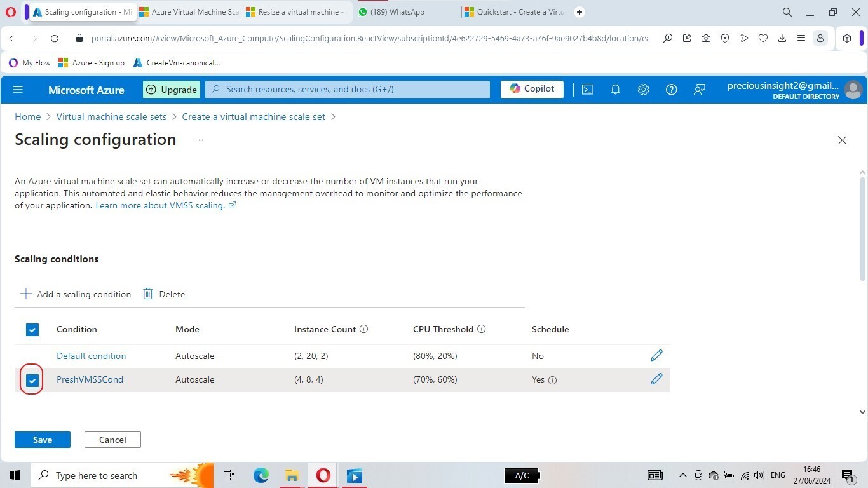Viewport: 868px width, 488px height.
Task: Open File Explorer from the taskbar
Action: tap(292, 475)
